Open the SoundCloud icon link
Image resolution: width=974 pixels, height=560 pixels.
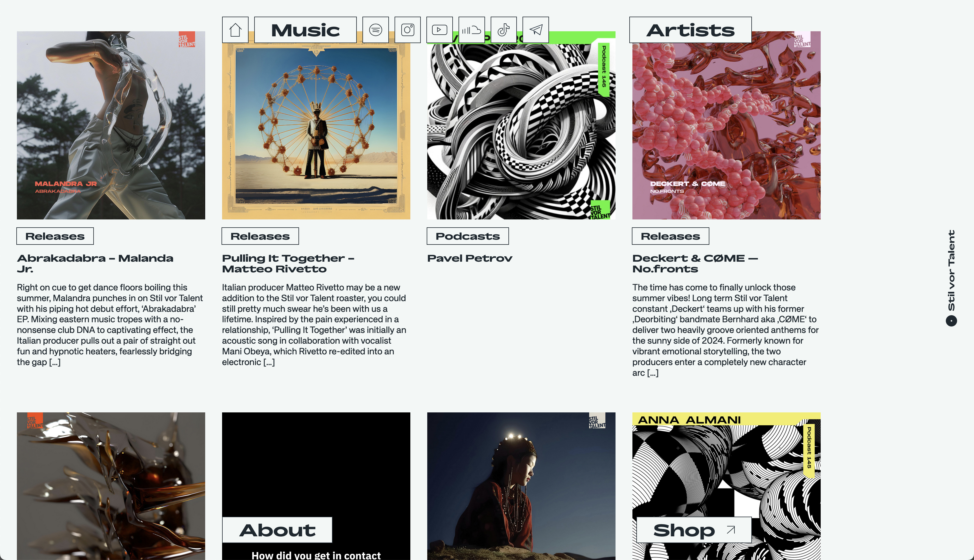pos(471,30)
